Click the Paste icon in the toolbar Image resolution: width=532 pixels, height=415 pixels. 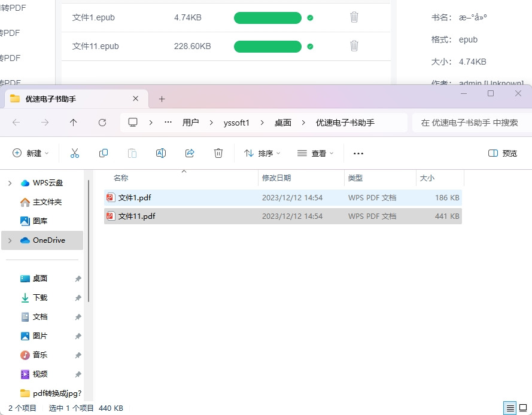click(x=132, y=153)
